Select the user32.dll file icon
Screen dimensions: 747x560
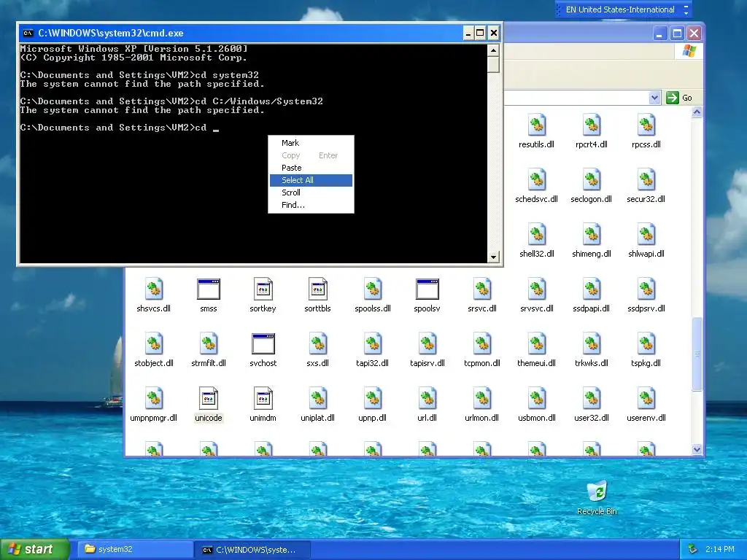pos(592,399)
